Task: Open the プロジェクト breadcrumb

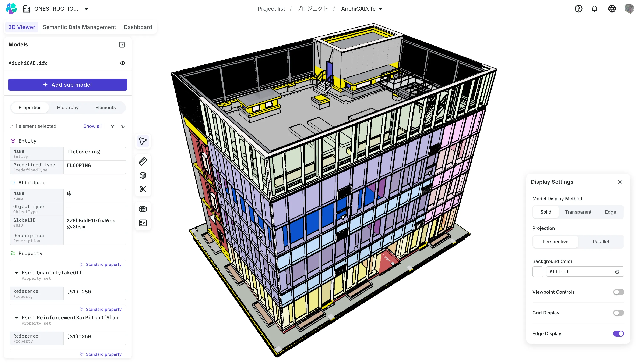Action: pos(312,9)
